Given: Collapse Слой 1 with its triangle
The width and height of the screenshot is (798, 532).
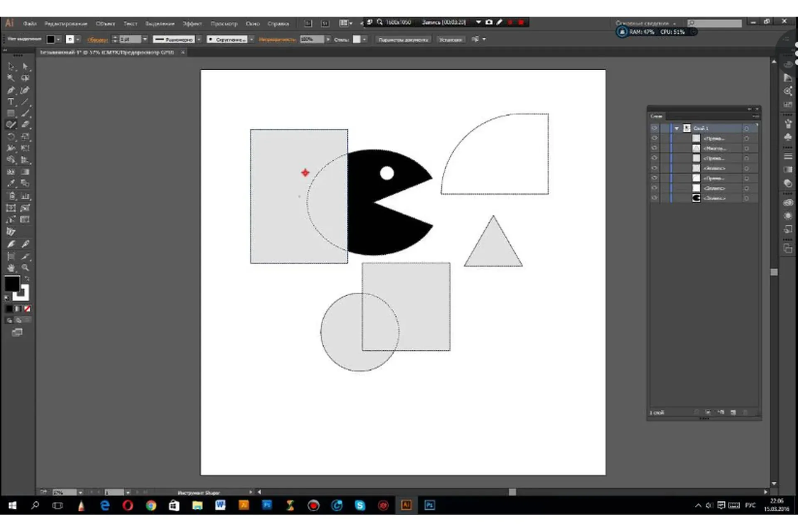Looking at the screenshot, I should [677, 128].
